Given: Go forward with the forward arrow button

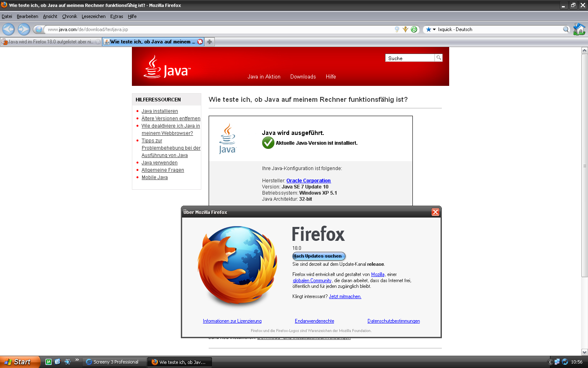Looking at the screenshot, I should click(24, 29).
